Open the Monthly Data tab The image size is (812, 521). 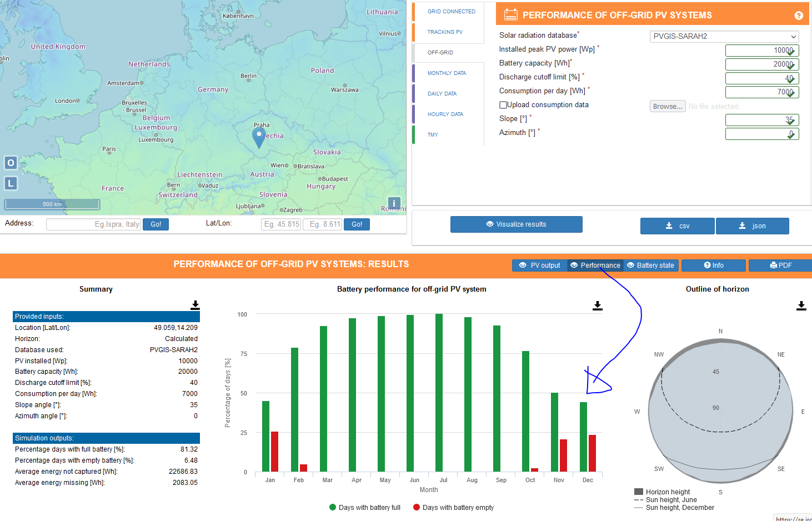pyautogui.click(x=447, y=73)
